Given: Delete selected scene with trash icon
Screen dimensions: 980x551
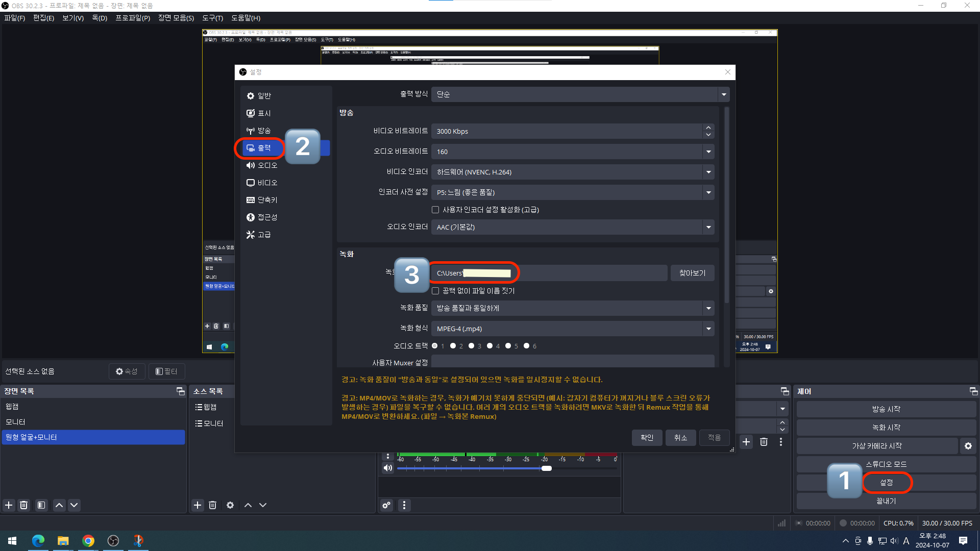Looking at the screenshot, I should 24,505.
